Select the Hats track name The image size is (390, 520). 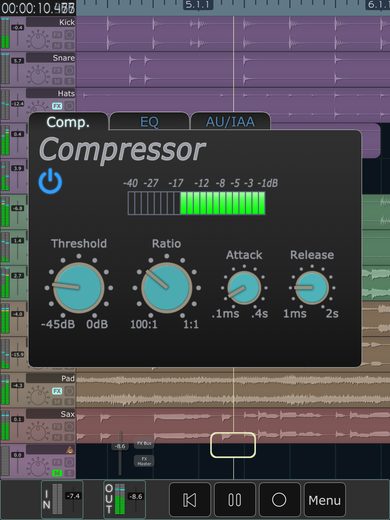pos(51,93)
